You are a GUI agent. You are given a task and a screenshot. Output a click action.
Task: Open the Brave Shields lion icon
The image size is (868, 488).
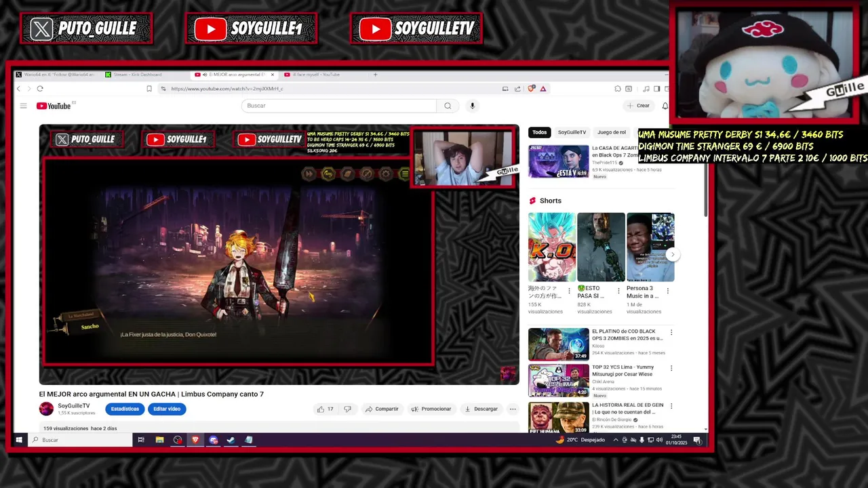[x=532, y=89]
